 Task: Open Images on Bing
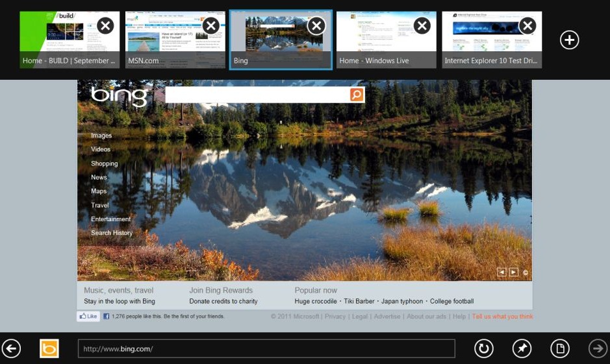101,136
